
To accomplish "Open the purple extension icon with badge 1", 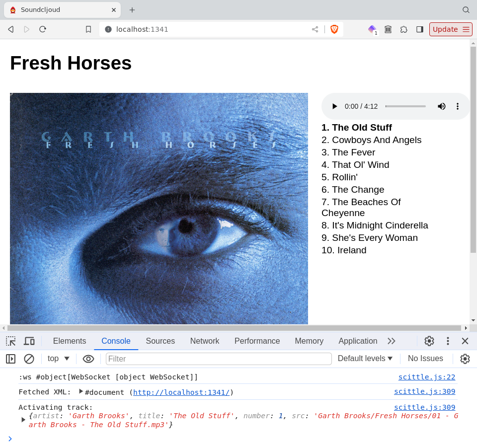I will click(x=372, y=29).
